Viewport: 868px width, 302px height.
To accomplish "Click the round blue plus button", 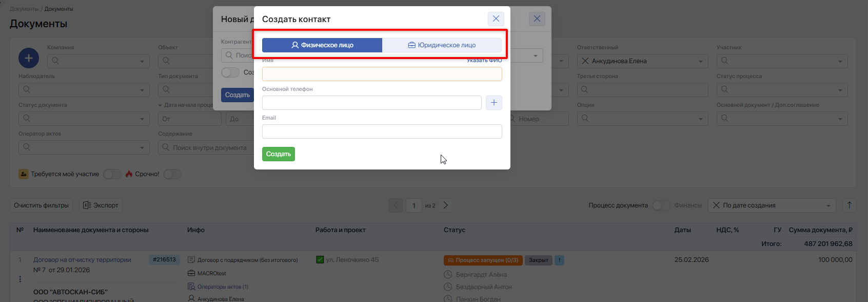I will click(x=29, y=58).
